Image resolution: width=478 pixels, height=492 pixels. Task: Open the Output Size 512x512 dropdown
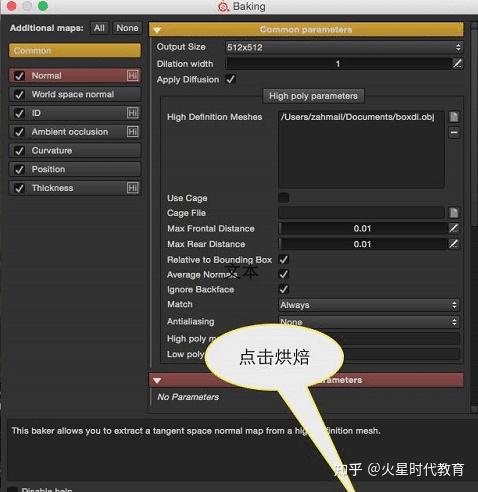(344, 47)
